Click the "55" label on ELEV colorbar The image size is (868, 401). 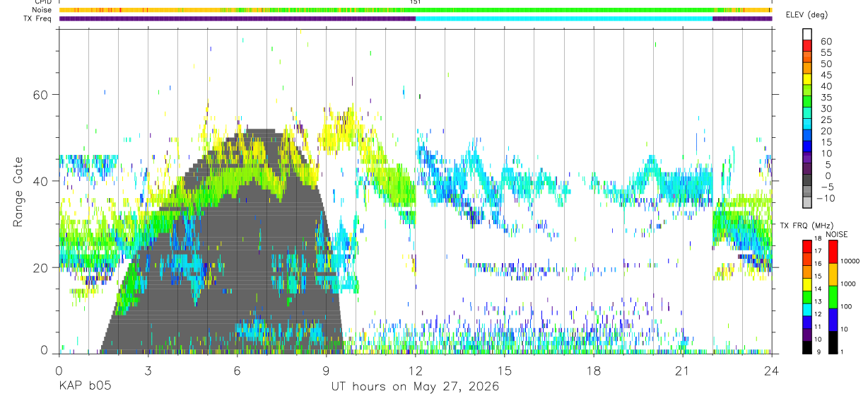826,53
